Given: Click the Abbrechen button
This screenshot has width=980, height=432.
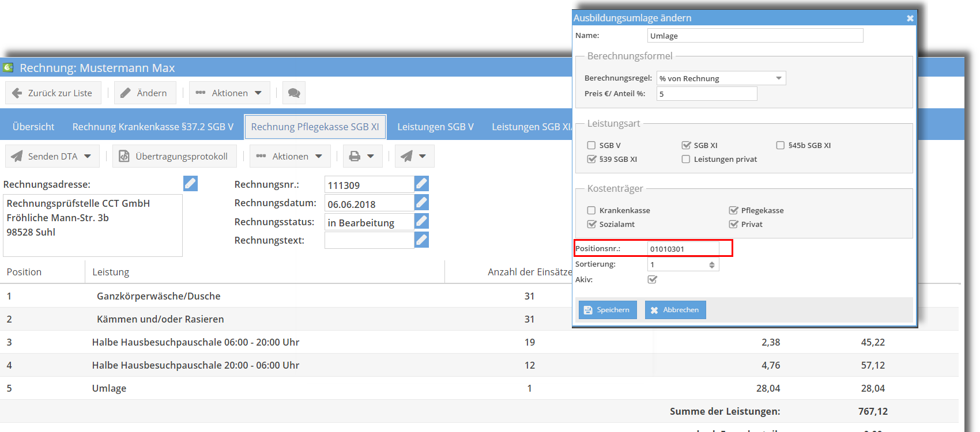Looking at the screenshot, I should 675,310.
